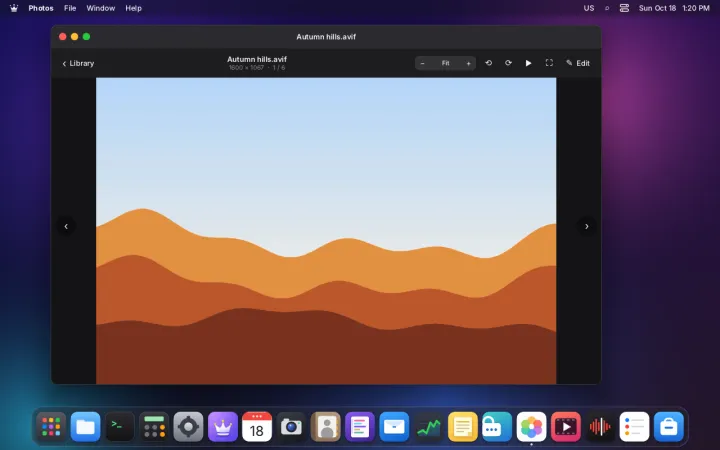Open Calendar showing 18 in dock
This screenshot has width=720, height=450.
tap(257, 427)
